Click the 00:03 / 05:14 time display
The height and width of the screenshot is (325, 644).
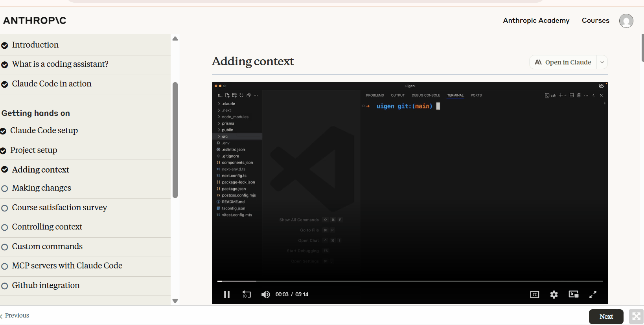pyautogui.click(x=292, y=294)
